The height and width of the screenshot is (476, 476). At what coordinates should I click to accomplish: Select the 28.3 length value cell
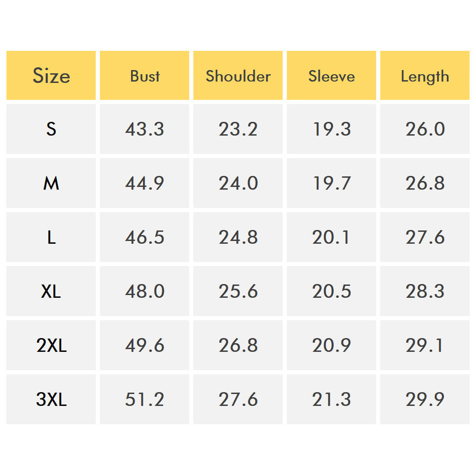[x=425, y=291]
